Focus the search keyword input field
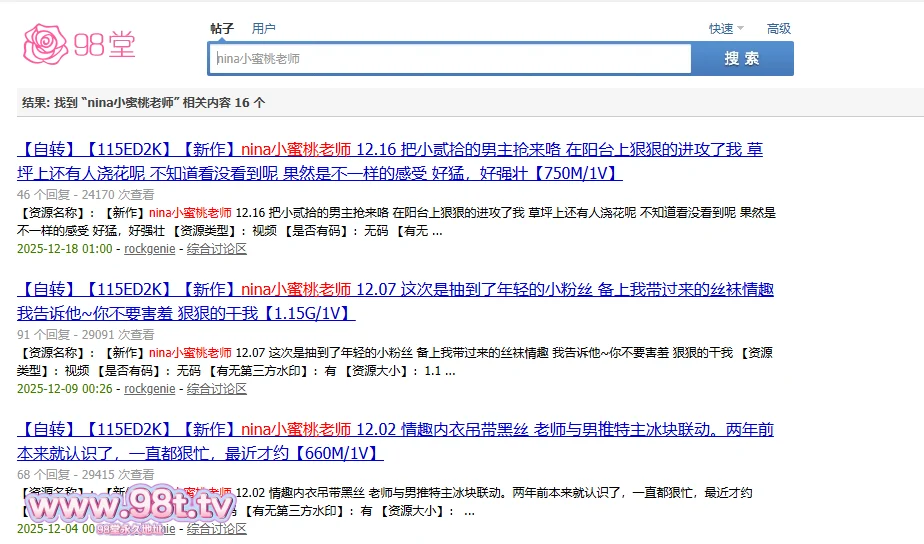The width and height of the screenshot is (924, 544). pyautogui.click(x=450, y=59)
